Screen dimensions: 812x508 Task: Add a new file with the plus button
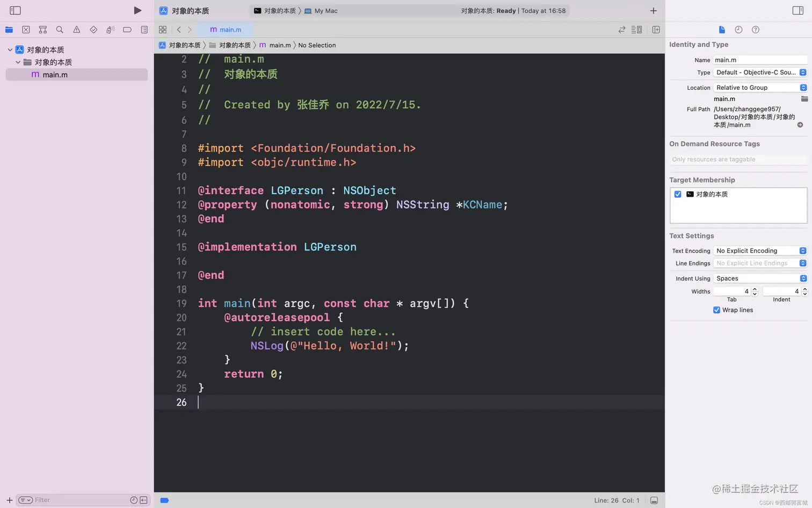(9, 500)
